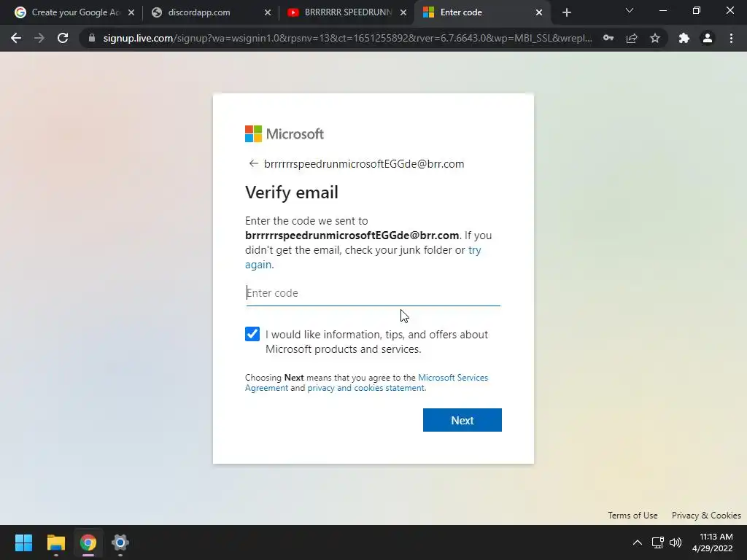Screen dimensions: 747x560
Task: Open saved passwords key icon
Action: (x=608, y=38)
